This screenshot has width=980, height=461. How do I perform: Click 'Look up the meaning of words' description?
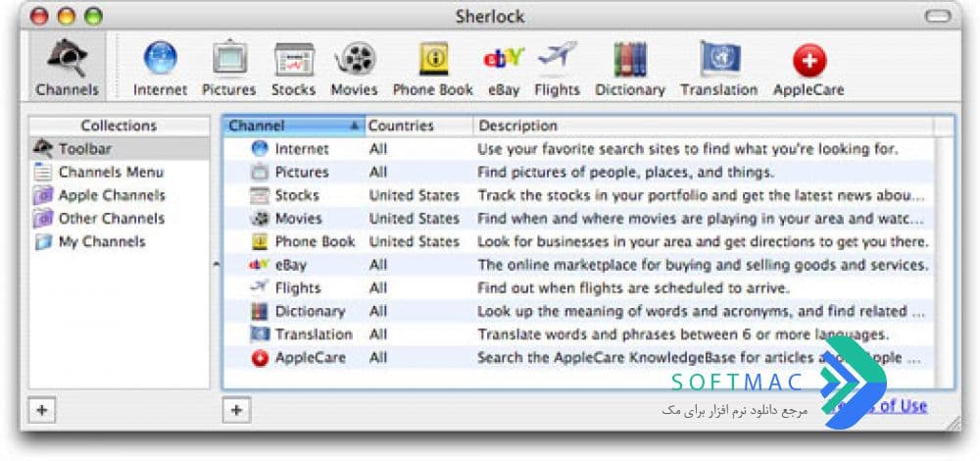coord(702,311)
